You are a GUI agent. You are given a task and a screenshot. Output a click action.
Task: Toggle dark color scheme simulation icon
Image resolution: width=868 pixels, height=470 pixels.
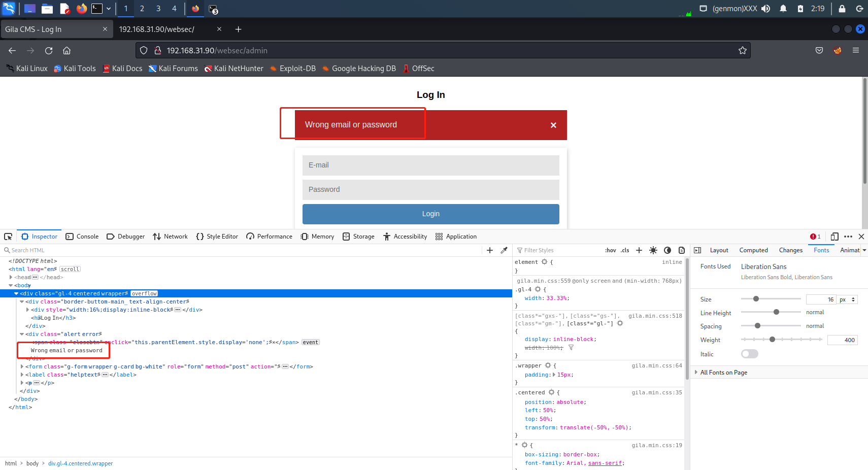[667, 250]
